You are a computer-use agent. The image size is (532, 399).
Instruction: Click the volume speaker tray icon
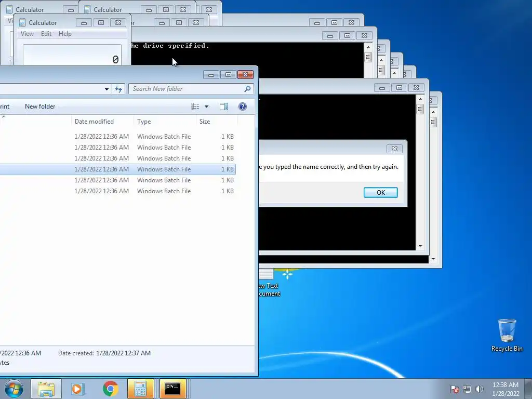pos(480,389)
